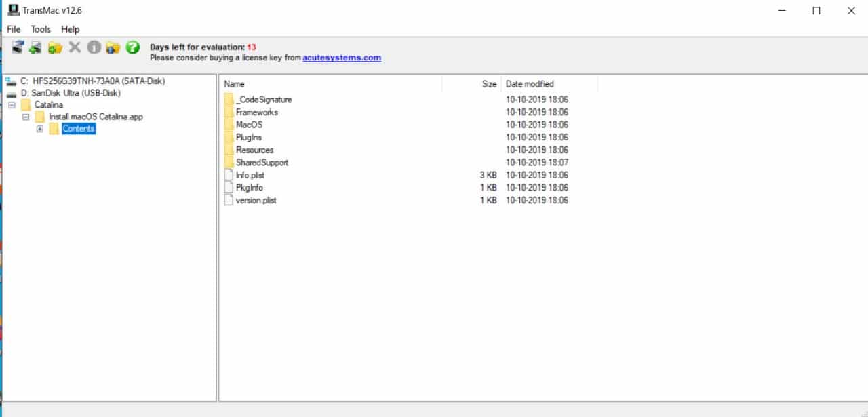
Task: Close the TransMac window
Action: (851, 10)
